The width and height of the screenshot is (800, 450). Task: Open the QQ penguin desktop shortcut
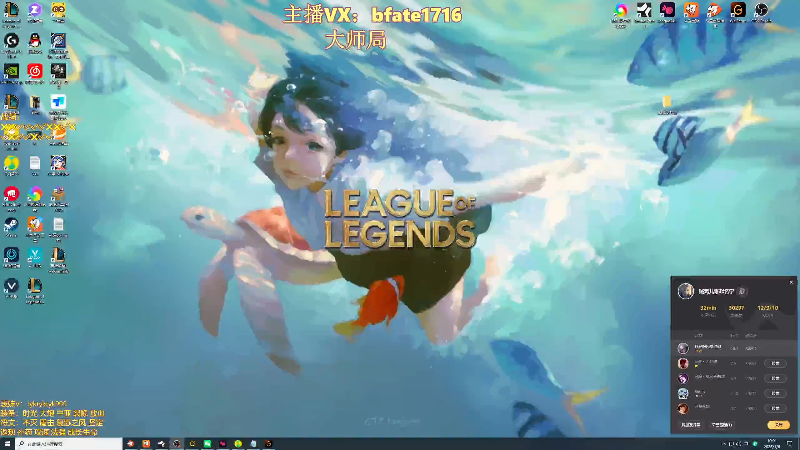click(x=35, y=41)
